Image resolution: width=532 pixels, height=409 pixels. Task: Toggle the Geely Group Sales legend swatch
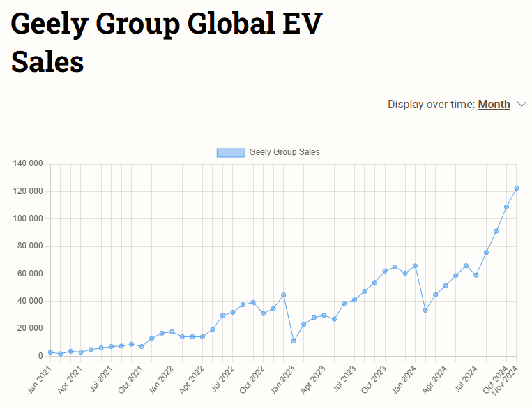pyautogui.click(x=231, y=153)
